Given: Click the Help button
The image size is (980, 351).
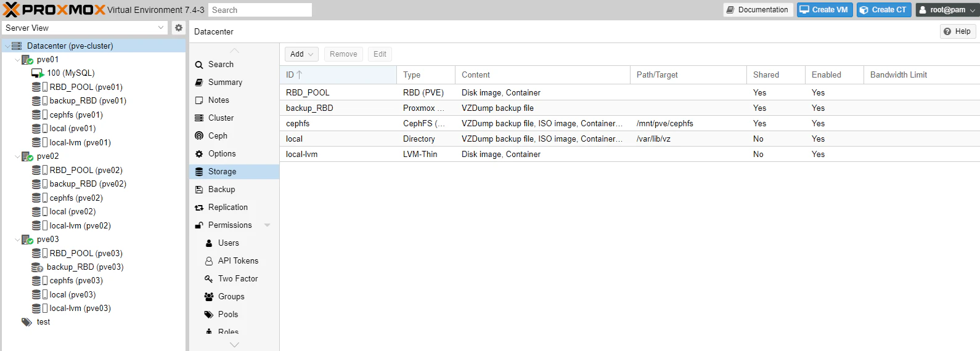Looking at the screenshot, I should click(x=958, y=31).
